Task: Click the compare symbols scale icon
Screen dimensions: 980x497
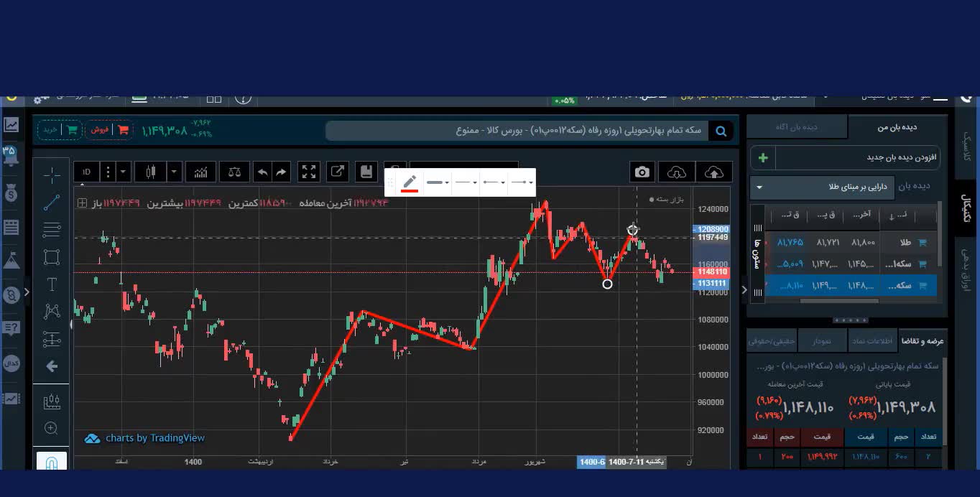Action: tap(235, 172)
